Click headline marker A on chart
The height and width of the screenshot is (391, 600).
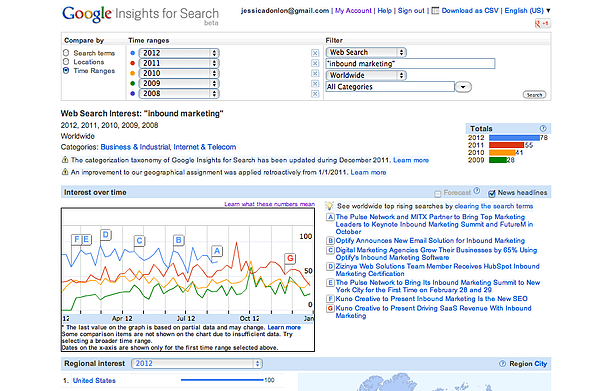pos(217,251)
